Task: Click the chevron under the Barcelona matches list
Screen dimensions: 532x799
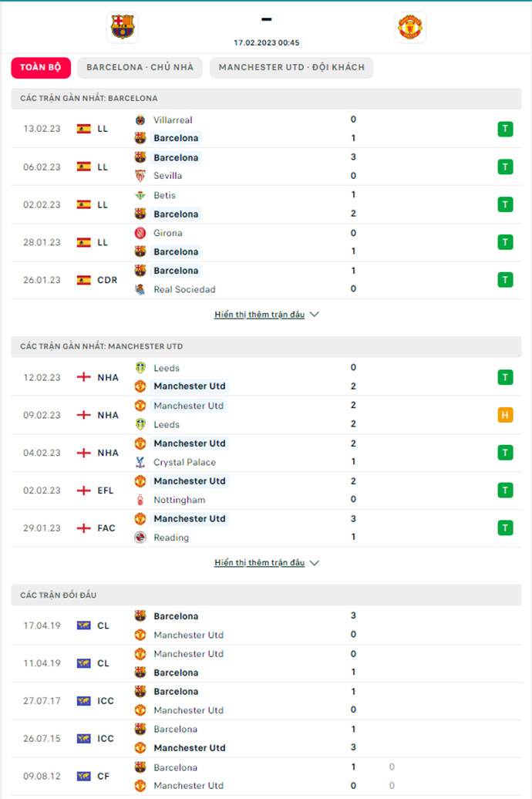Action: pos(314,315)
